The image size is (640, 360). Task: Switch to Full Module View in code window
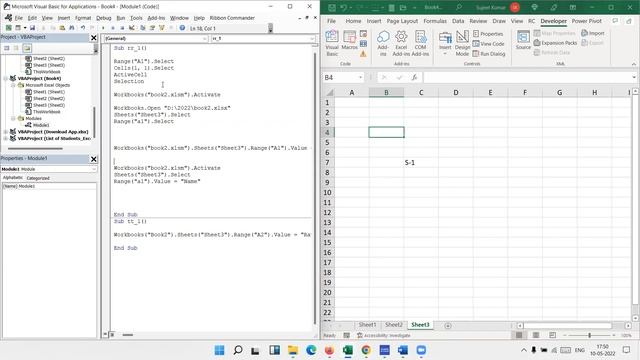point(112,335)
